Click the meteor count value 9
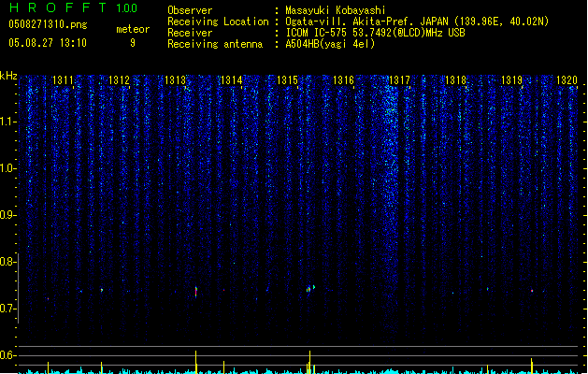This screenshot has height=374, width=588. [x=133, y=43]
